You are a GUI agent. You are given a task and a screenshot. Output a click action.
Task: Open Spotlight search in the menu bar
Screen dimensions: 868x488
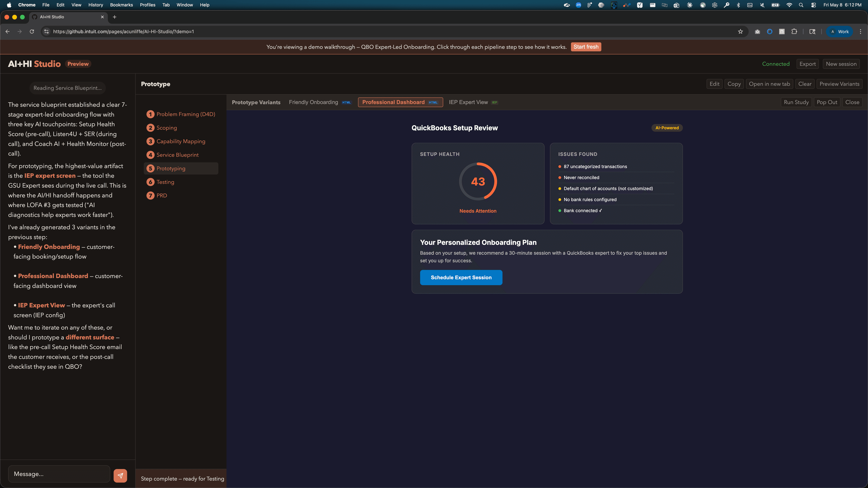801,5
